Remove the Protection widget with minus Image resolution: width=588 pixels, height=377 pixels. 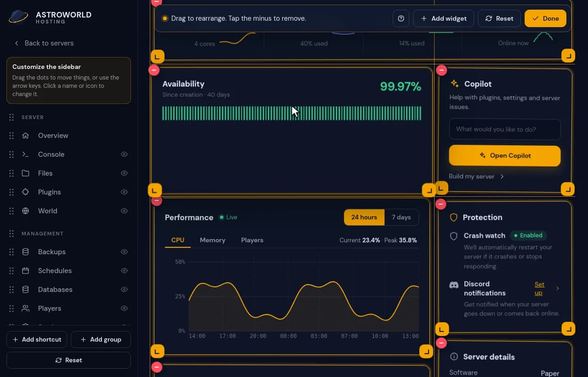pyautogui.click(x=441, y=204)
